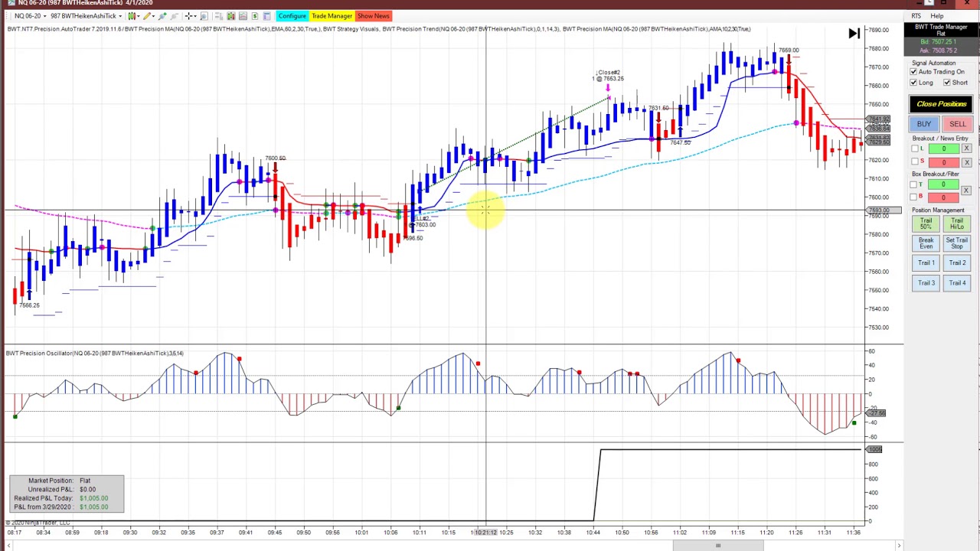980x551 pixels.
Task: Click the green add-crosshair toolbar icon
Action: [162, 16]
